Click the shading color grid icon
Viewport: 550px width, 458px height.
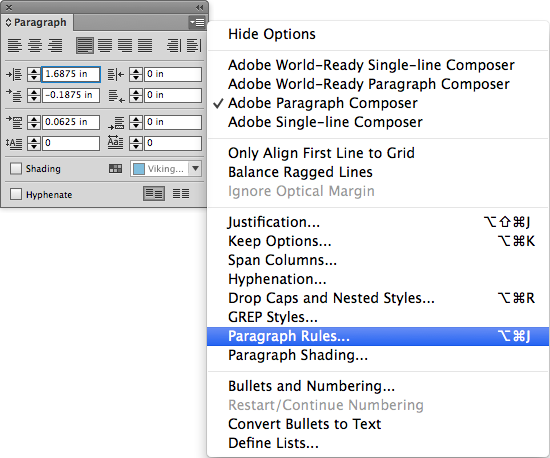115,169
